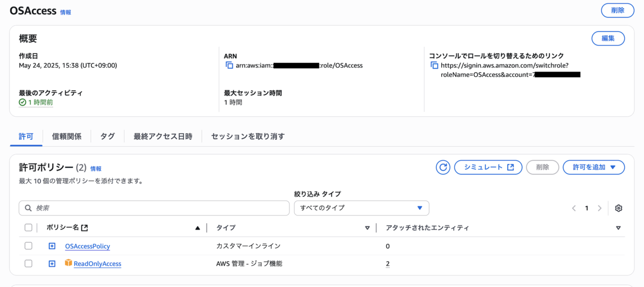The height and width of the screenshot is (287, 644).
Task: Sort the タイプ column
Action: click(367, 228)
